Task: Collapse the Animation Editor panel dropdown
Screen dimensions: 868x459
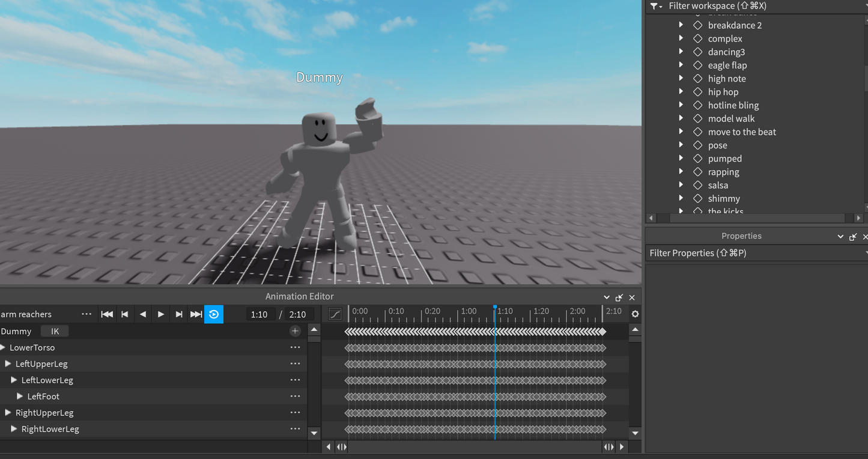Action: pyautogui.click(x=607, y=297)
